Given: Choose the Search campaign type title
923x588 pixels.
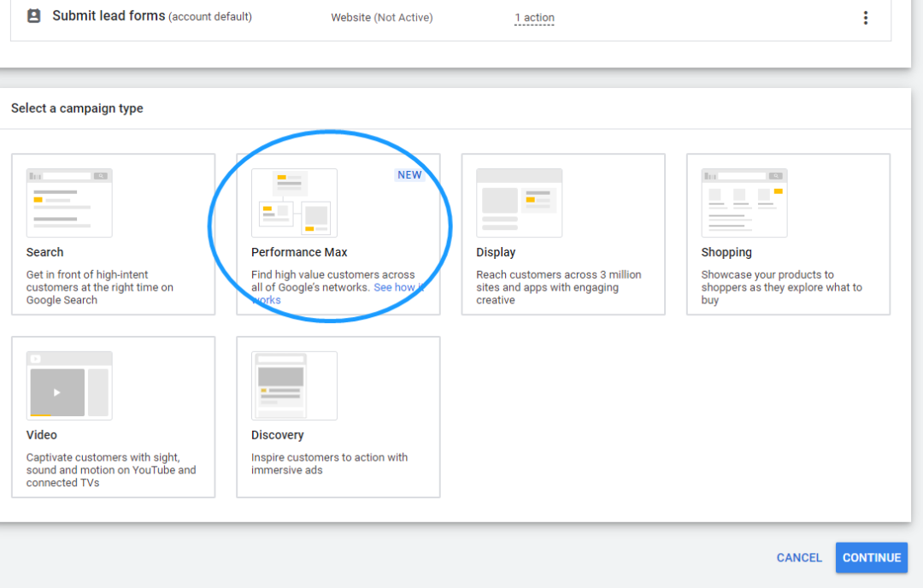Looking at the screenshot, I should [x=44, y=252].
